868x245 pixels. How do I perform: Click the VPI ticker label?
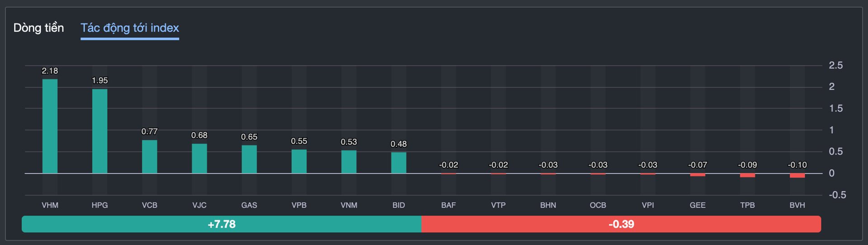point(648,205)
